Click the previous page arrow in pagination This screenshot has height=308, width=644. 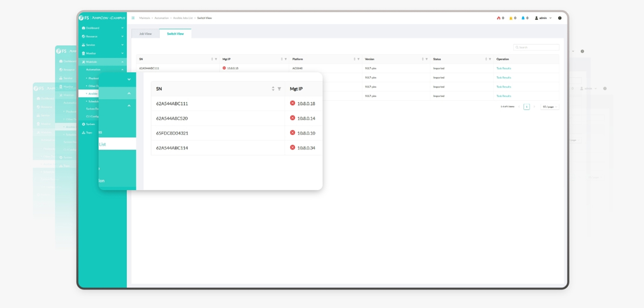click(x=519, y=107)
